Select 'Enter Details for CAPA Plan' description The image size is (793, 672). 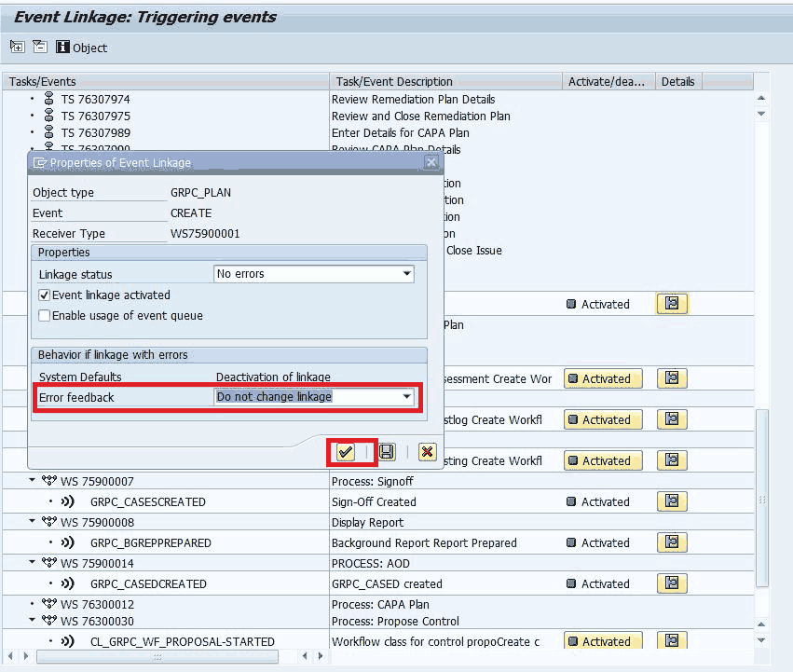(401, 132)
